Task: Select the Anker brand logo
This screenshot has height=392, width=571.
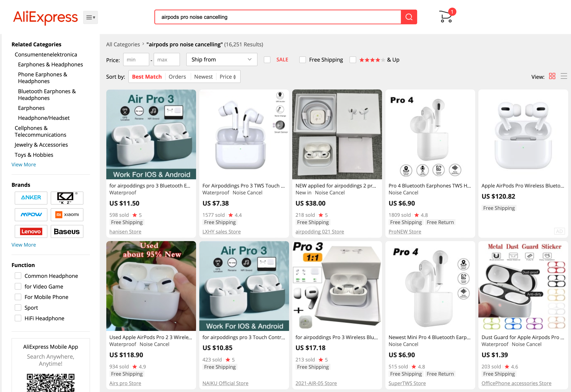Action: coord(31,198)
